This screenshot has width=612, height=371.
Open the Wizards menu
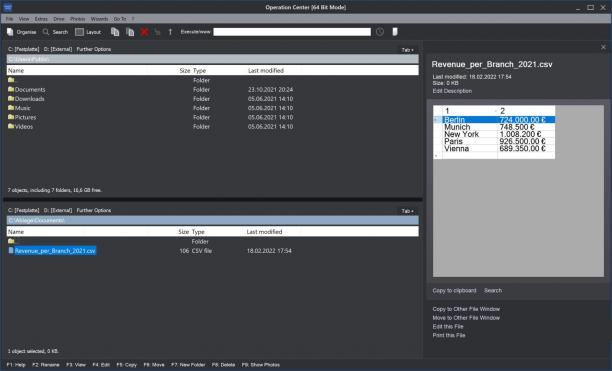coord(99,19)
